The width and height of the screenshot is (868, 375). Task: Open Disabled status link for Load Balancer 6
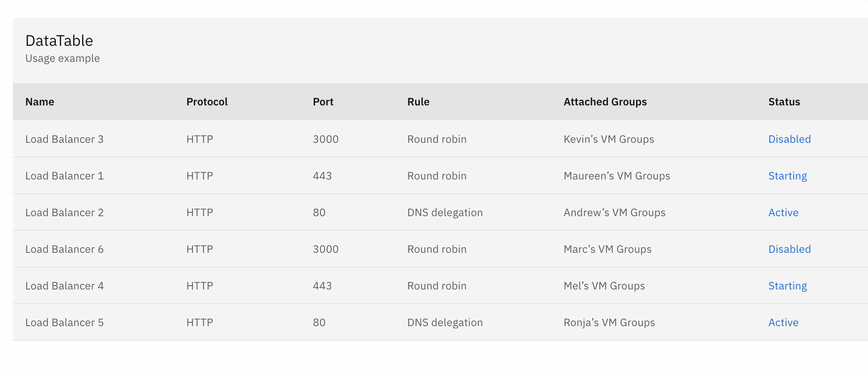789,249
